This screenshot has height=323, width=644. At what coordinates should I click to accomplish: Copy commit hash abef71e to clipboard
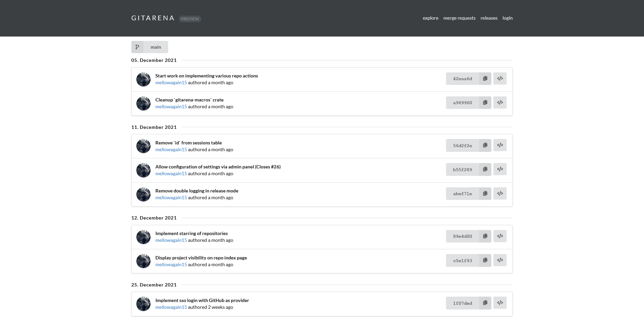tap(485, 193)
